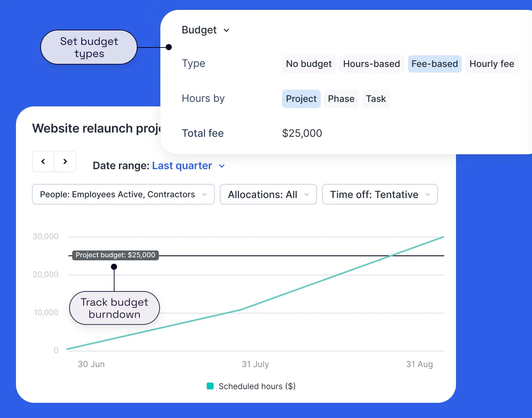This screenshot has height=418, width=532.
Task: Click the Total fee amount $25,000
Action: tap(302, 133)
